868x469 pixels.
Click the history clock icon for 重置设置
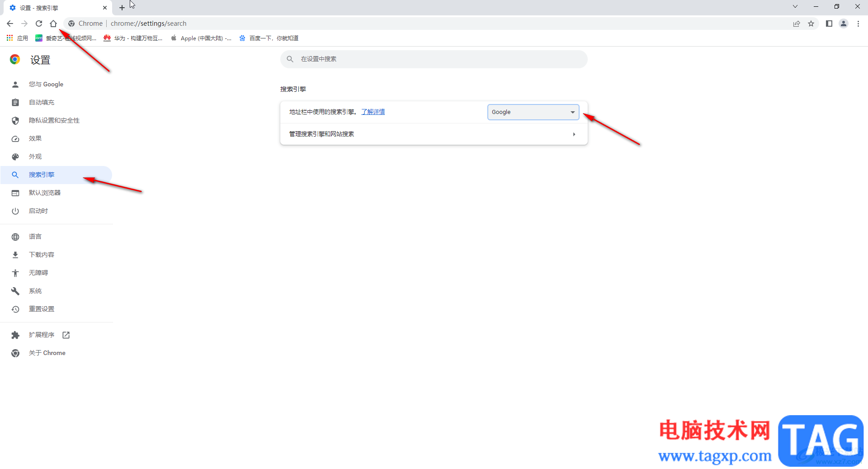[x=15, y=309]
